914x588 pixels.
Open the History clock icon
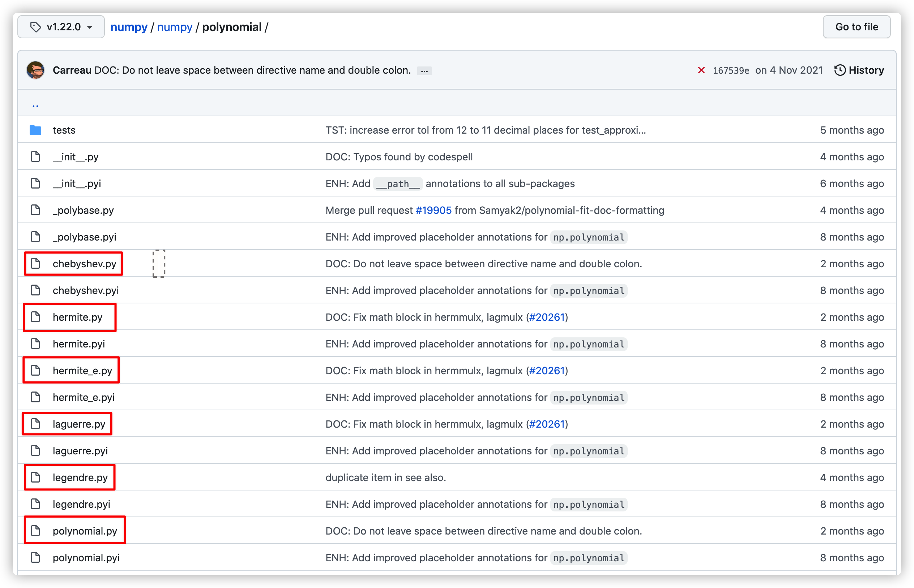click(x=840, y=70)
